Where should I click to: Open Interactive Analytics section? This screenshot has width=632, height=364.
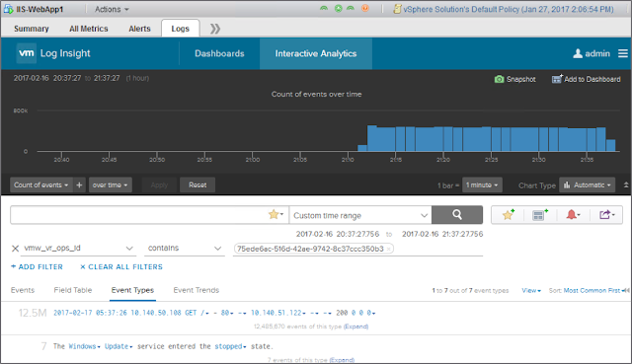click(x=316, y=53)
